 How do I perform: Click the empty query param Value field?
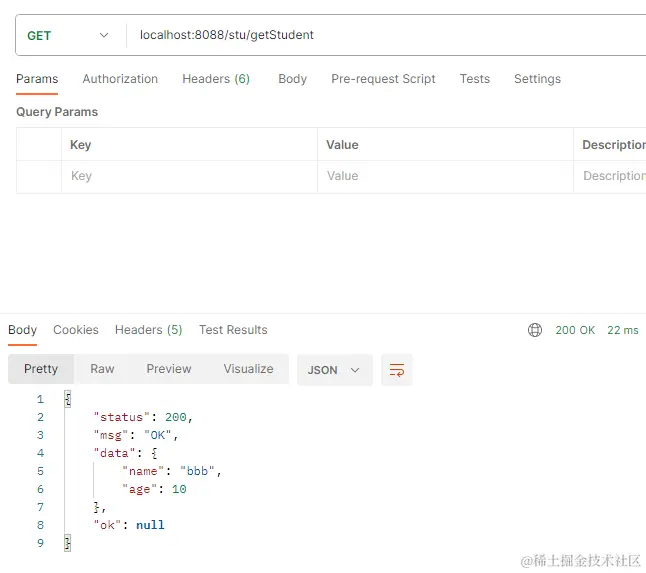point(445,176)
